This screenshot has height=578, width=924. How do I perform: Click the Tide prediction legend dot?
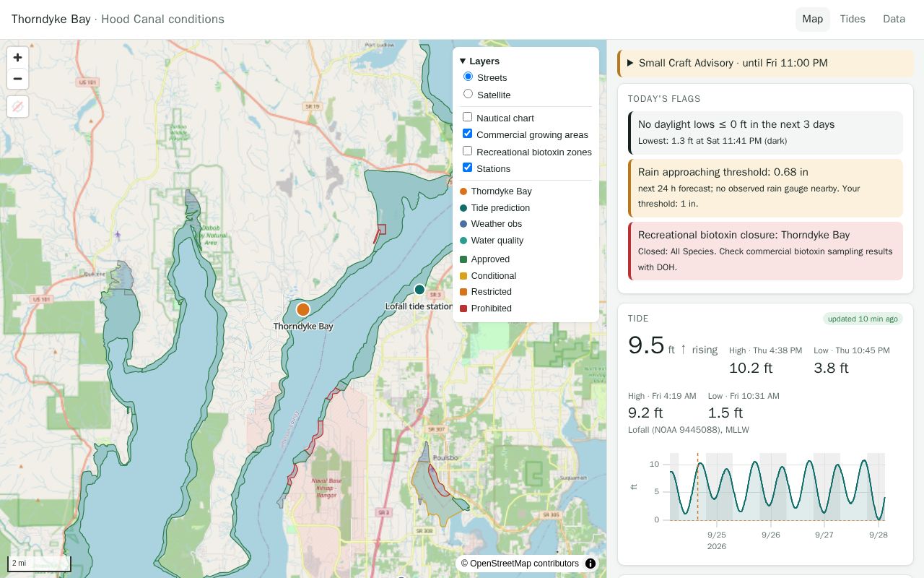coord(463,208)
